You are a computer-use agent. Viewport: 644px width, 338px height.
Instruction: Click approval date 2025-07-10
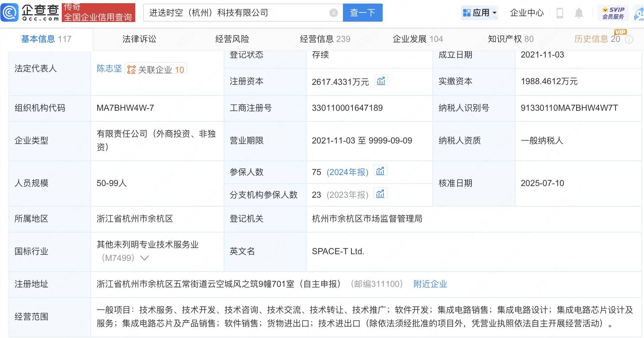542,183
